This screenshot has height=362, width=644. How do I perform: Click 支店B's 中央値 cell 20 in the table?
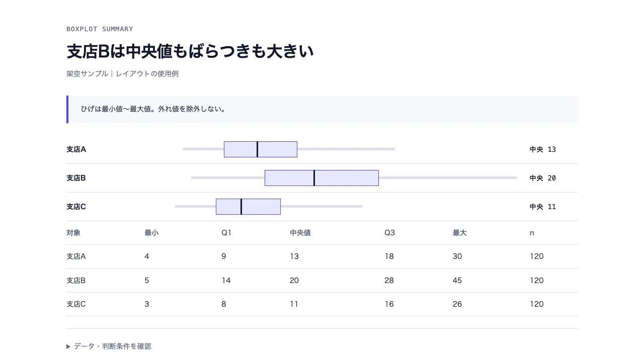point(295,281)
